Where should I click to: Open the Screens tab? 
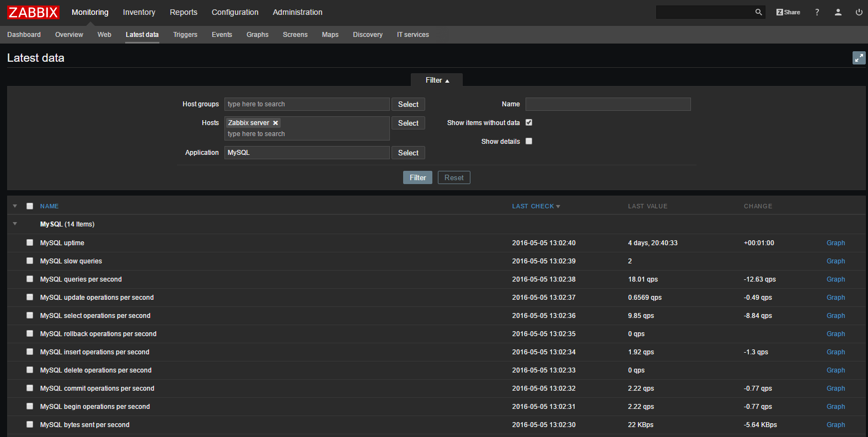click(x=295, y=35)
